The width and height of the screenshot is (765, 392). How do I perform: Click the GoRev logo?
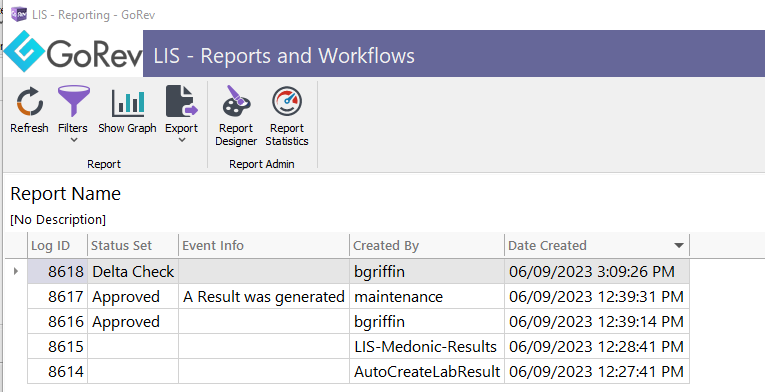[73, 52]
